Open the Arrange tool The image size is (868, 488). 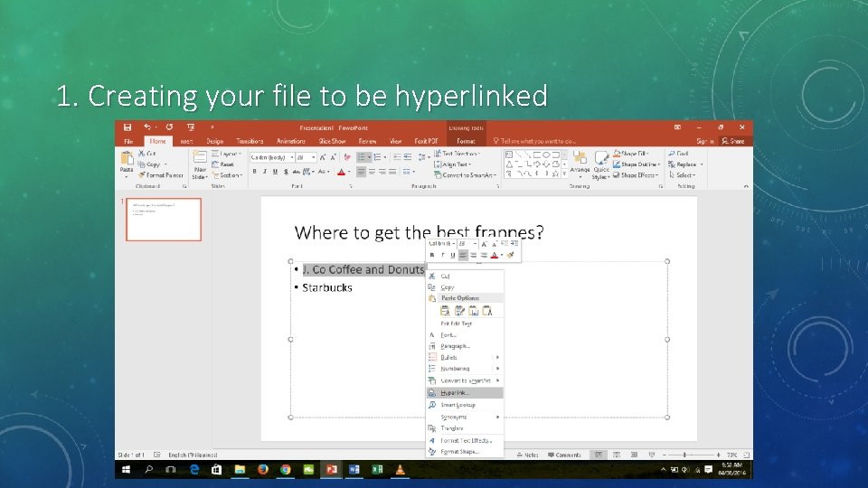580,164
